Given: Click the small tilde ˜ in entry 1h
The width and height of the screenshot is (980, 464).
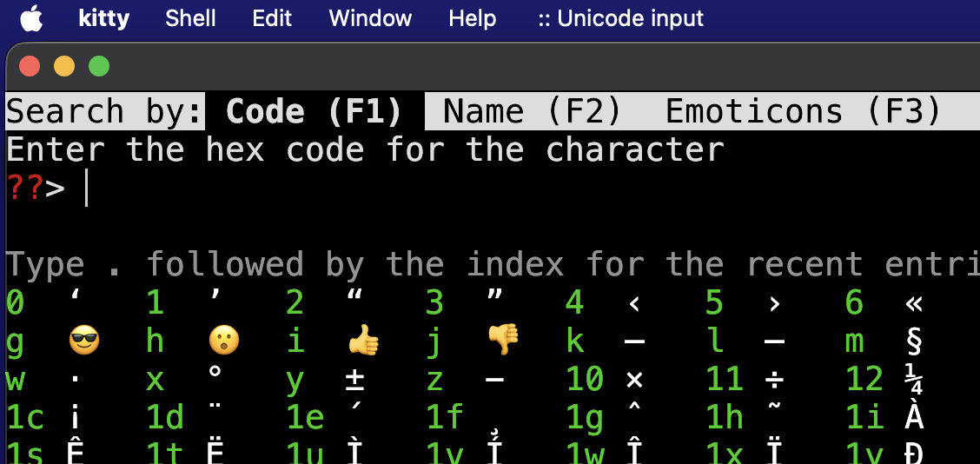Looking at the screenshot, I should (x=774, y=406).
